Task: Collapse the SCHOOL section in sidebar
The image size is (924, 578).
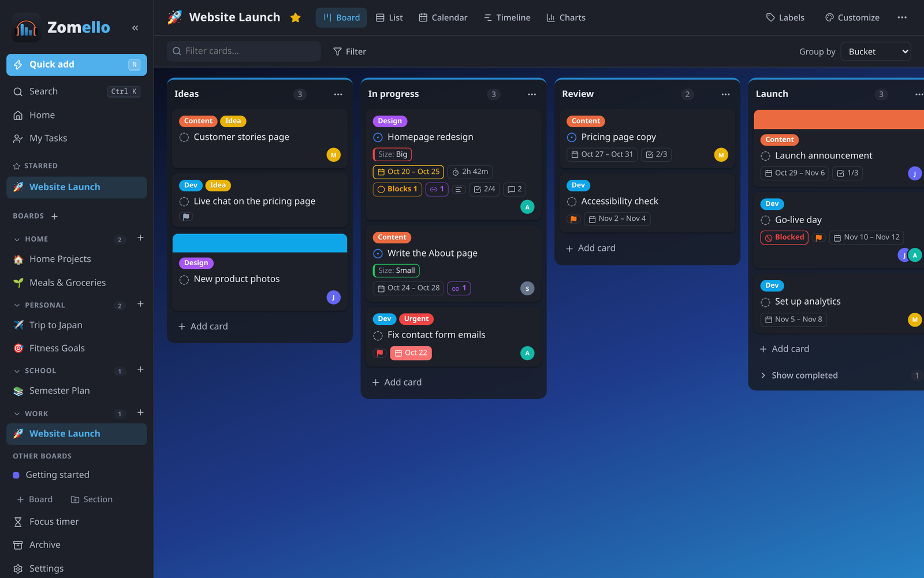Action: 17,371
